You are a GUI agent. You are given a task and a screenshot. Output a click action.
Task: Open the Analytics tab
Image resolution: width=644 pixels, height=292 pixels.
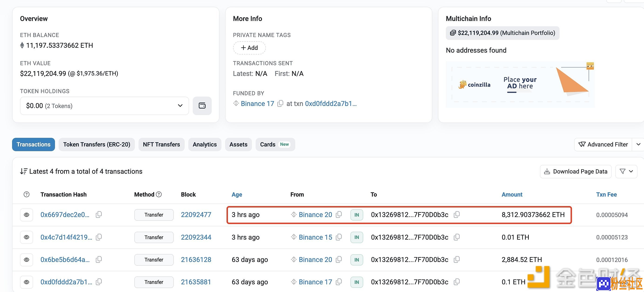(x=204, y=144)
